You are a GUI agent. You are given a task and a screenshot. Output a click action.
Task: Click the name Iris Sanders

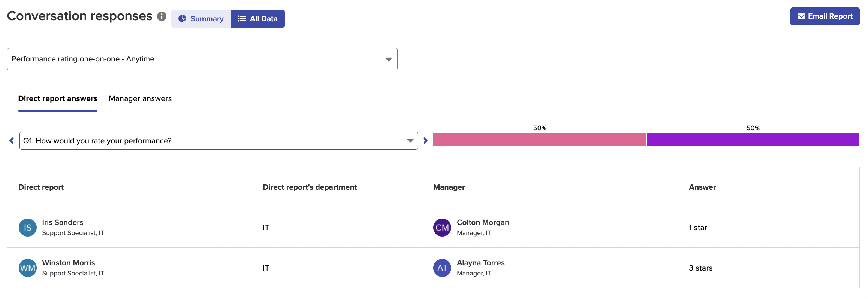coord(63,222)
